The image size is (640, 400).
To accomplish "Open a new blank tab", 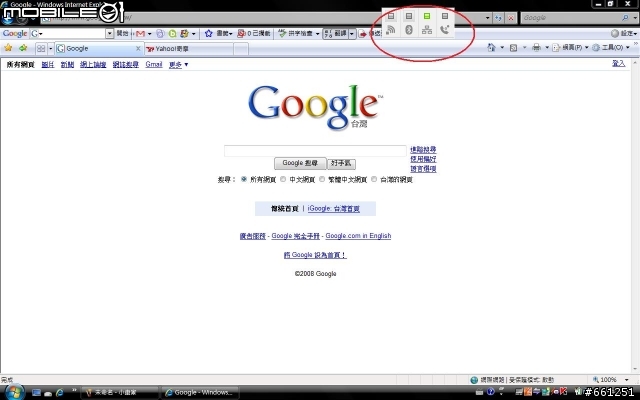I will tap(241, 49).
